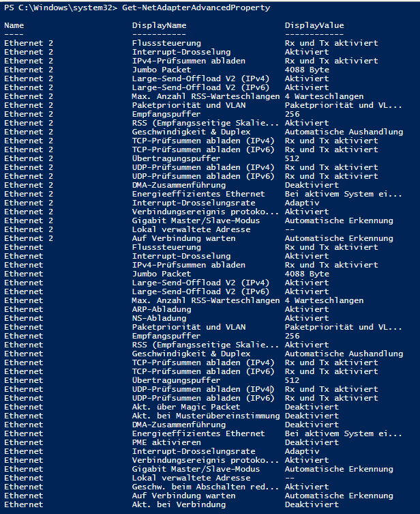Click Akt. bei Verbindung text
This screenshot has height=514, width=420.
[179, 504]
